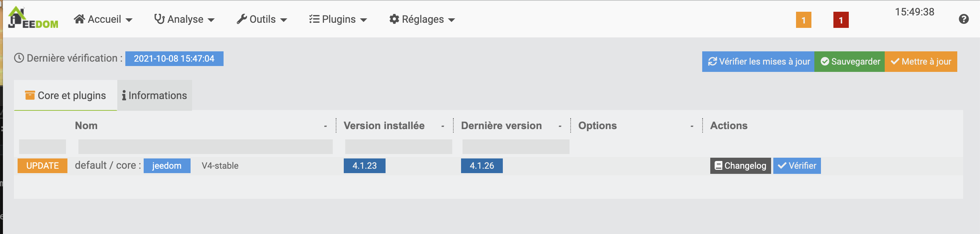Open the Changelog for jeedom core
Screen dimensions: 980x234
[x=740, y=165]
